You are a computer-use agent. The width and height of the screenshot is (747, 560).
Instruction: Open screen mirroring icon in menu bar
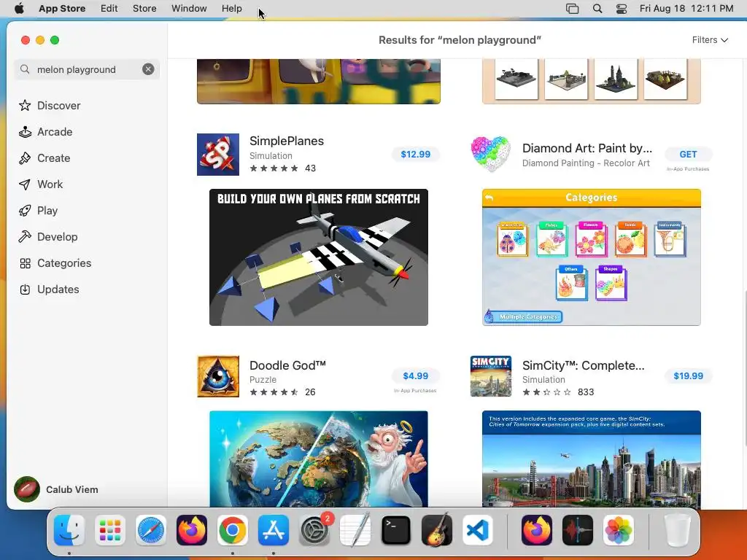click(x=572, y=9)
